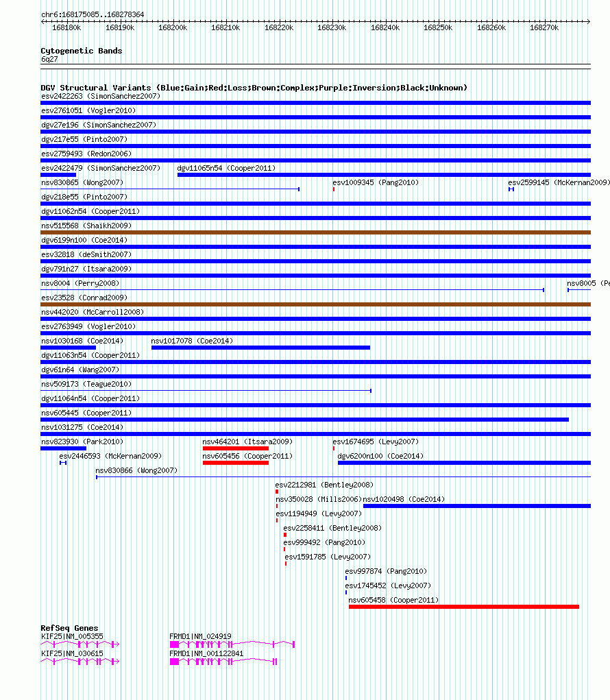Click the RefSeq Genes track title

pos(69,628)
